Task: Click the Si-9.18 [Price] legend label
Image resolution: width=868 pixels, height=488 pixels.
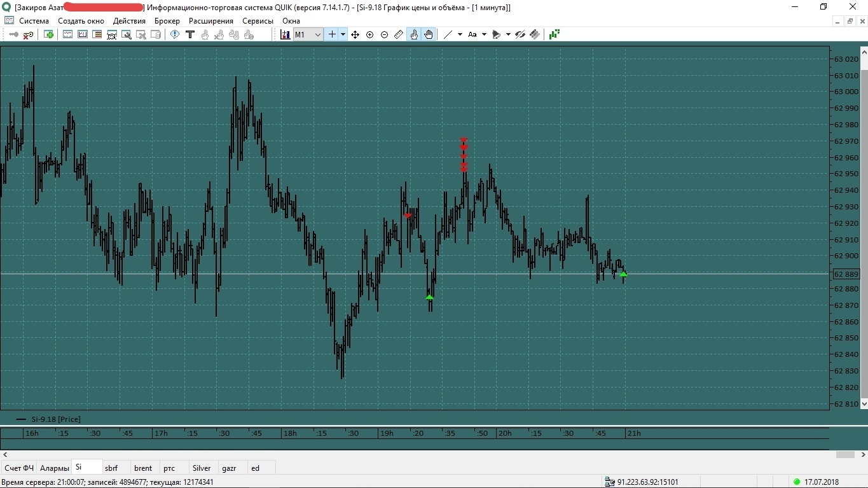Action: coord(56,419)
